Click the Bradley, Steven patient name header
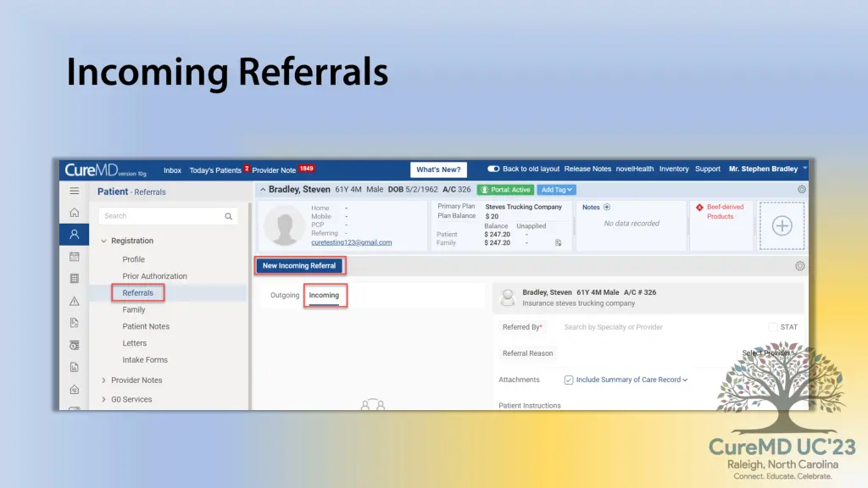 click(299, 189)
